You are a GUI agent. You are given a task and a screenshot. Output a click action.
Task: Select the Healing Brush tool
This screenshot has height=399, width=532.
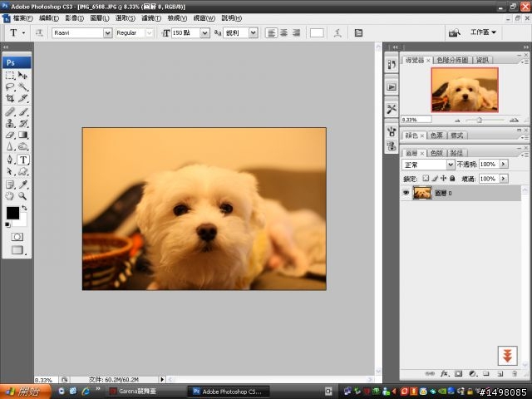(10, 111)
